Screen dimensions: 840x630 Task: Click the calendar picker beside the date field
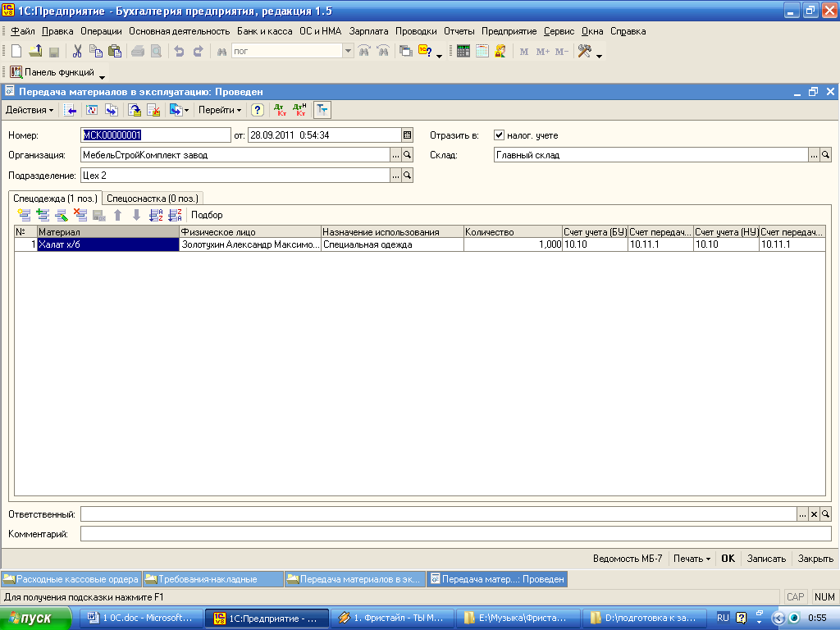[x=407, y=135]
